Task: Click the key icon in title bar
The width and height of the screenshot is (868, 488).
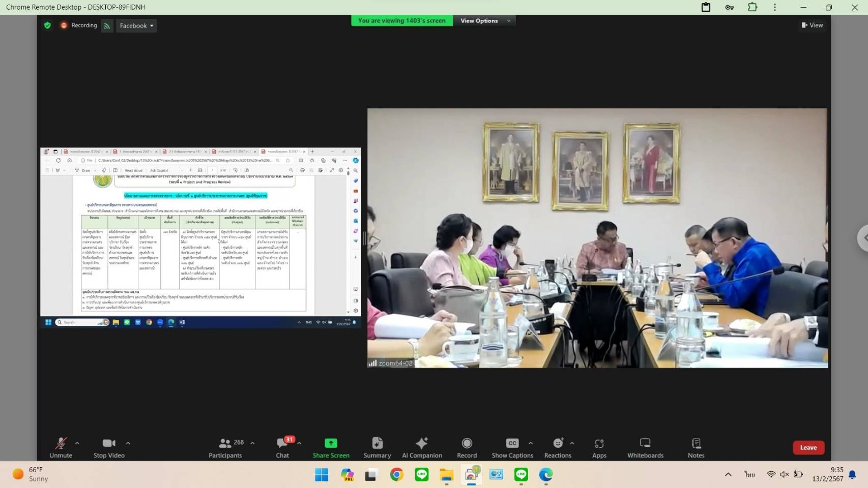Action: point(729,7)
